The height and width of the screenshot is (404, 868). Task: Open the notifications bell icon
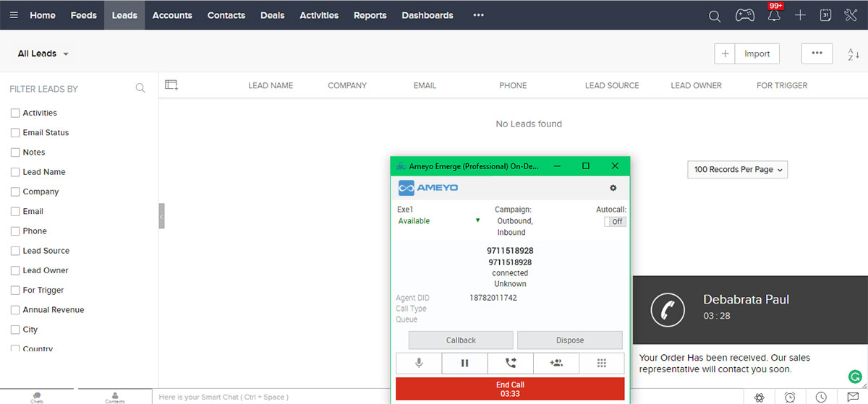tap(774, 15)
